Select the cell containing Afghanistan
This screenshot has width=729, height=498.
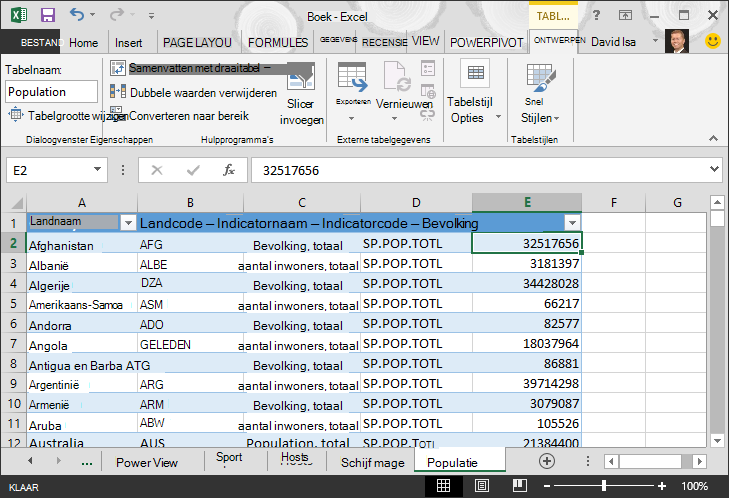tap(82, 245)
